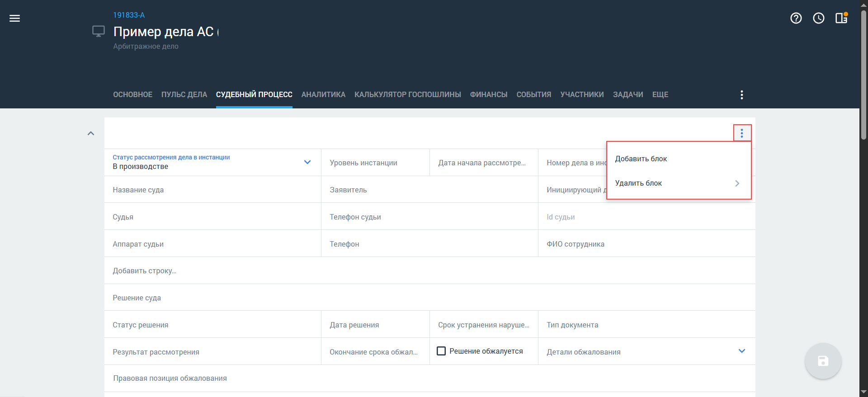Screen dimensions: 868x397
Task: Click Добавить строку to add a row
Action: (145, 271)
